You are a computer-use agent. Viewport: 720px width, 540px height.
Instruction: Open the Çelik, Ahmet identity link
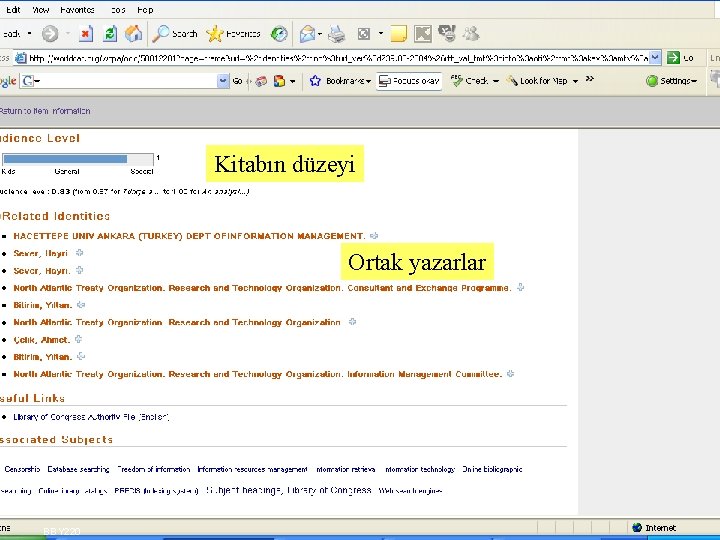pos(41,340)
